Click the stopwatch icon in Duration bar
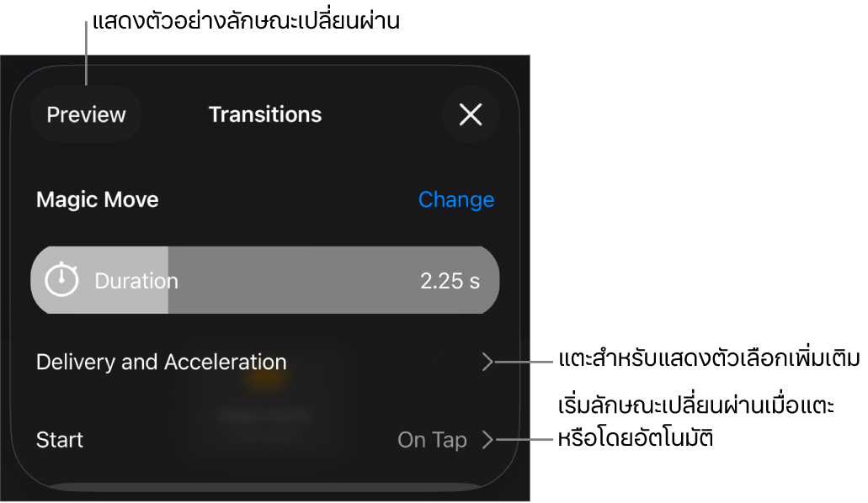This screenshot has height=503, width=868. (61, 279)
